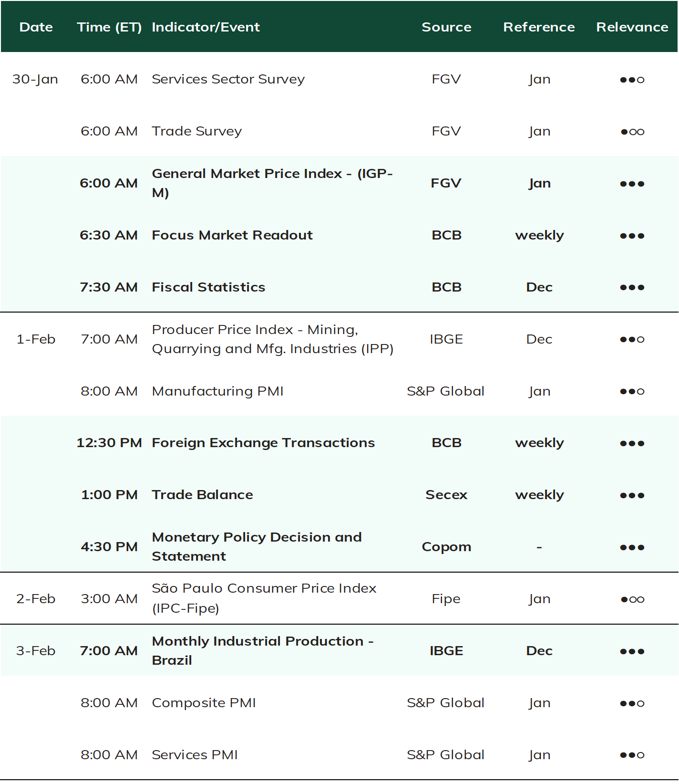Click relevance dots for Composite PMI
This screenshot has height=784, width=679.
click(x=632, y=703)
